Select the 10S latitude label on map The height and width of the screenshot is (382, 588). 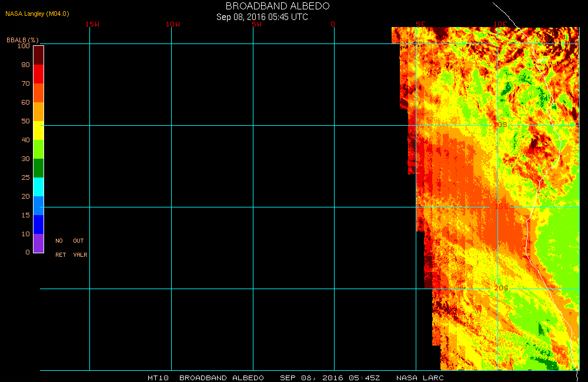pyautogui.click(x=500, y=125)
